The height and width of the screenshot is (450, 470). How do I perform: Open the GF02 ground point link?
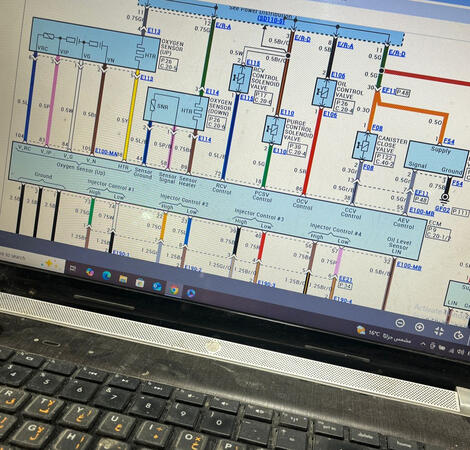point(442,210)
